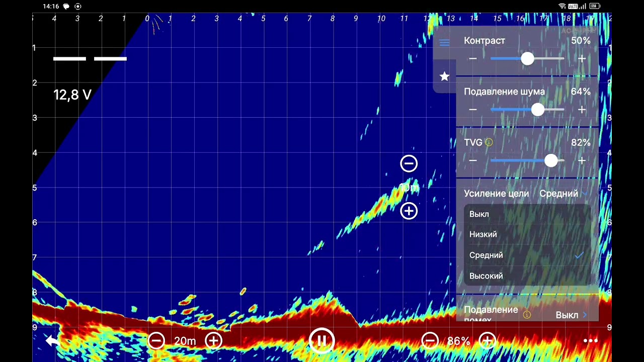Image resolution: width=644 pixels, height=362 pixels.
Task: Adjust the Контраст slider handle
Action: tap(527, 59)
